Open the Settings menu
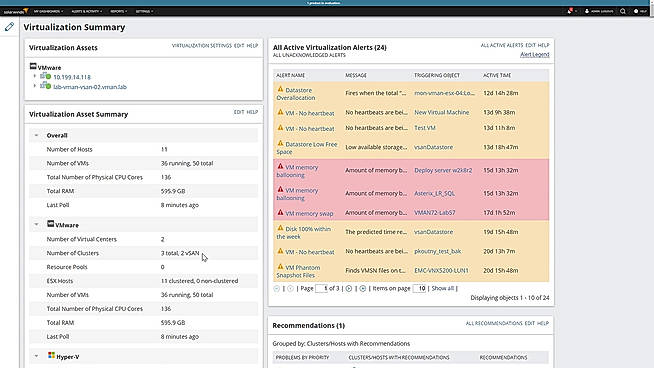 (x=144, y=11)
